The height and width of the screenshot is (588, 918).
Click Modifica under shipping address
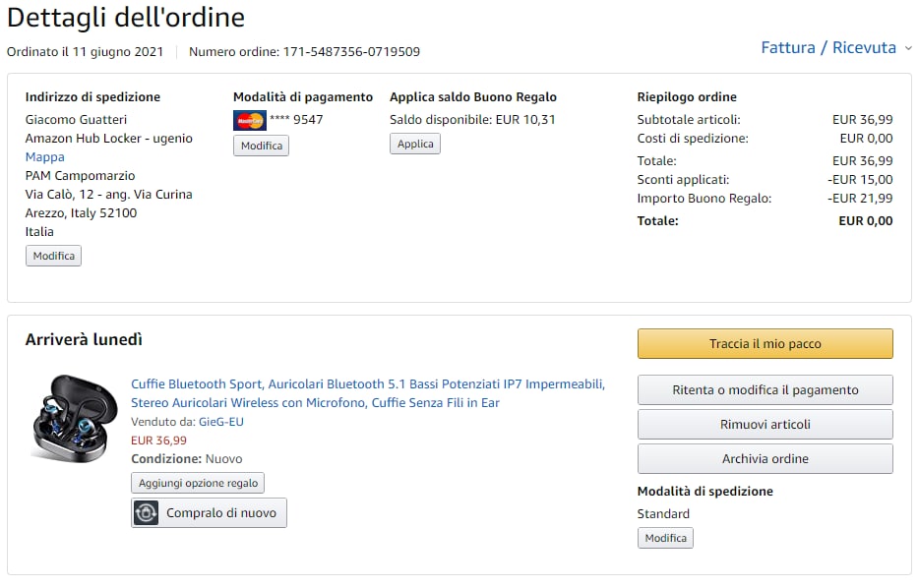pos(53,256)
